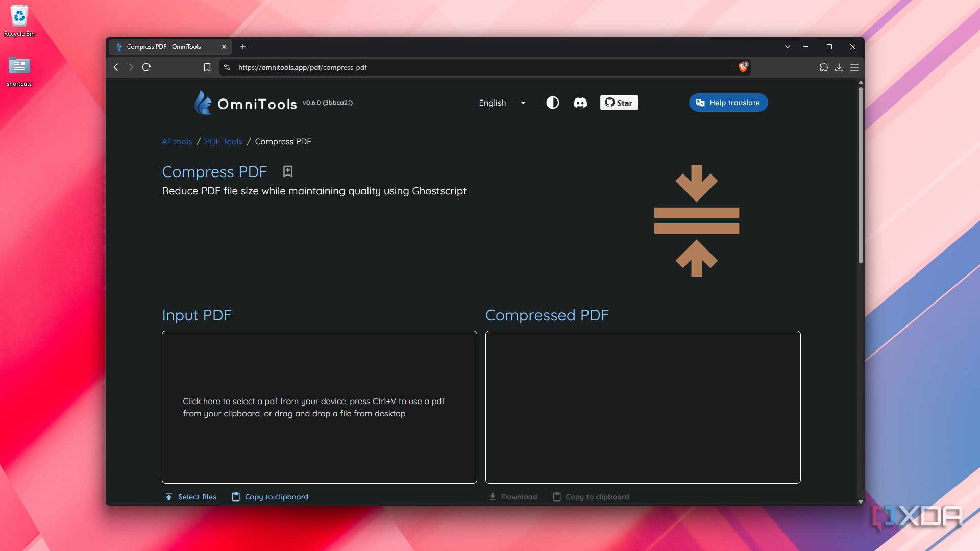Star OmniTools on GitHub
980x551 pixels.
[x=619, y=103]
